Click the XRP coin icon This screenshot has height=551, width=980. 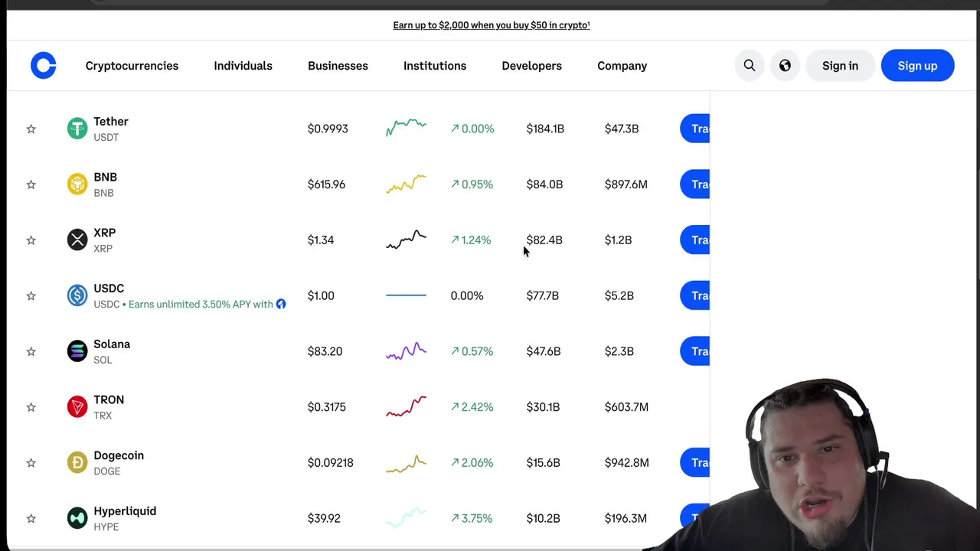(x=77, y=240)
